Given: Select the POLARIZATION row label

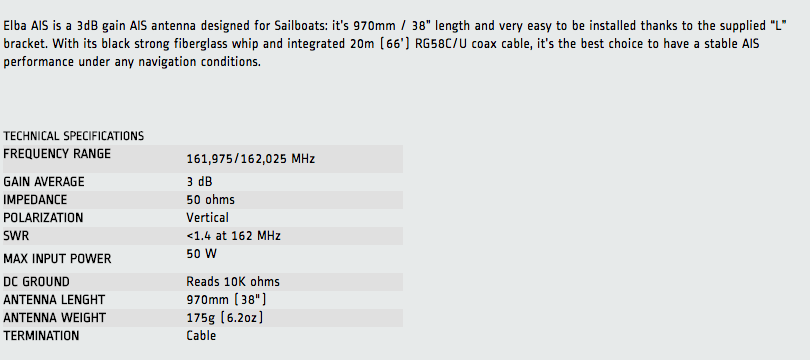Looking at the screenshot, I should point(43,218).
